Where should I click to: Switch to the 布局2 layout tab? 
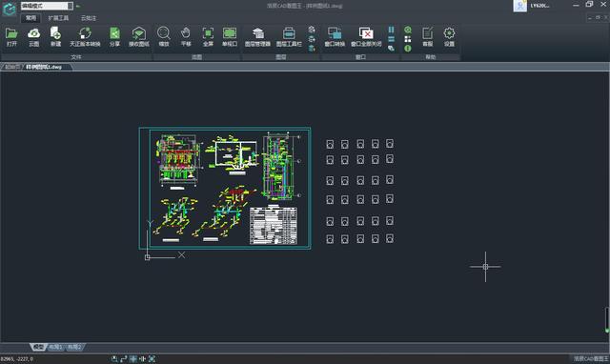coord(74,347)
